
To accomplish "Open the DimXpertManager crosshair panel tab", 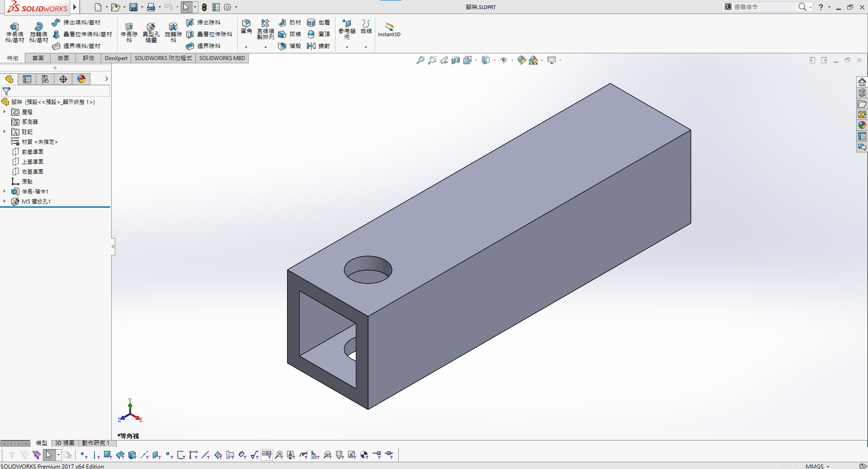I will [x=63, y=79].
